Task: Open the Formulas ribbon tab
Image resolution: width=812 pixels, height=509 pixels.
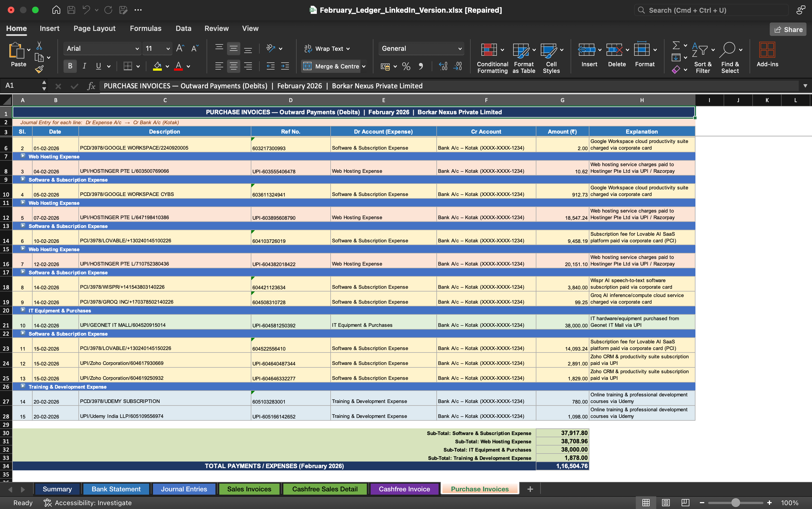Action: [x=146, y=28]
